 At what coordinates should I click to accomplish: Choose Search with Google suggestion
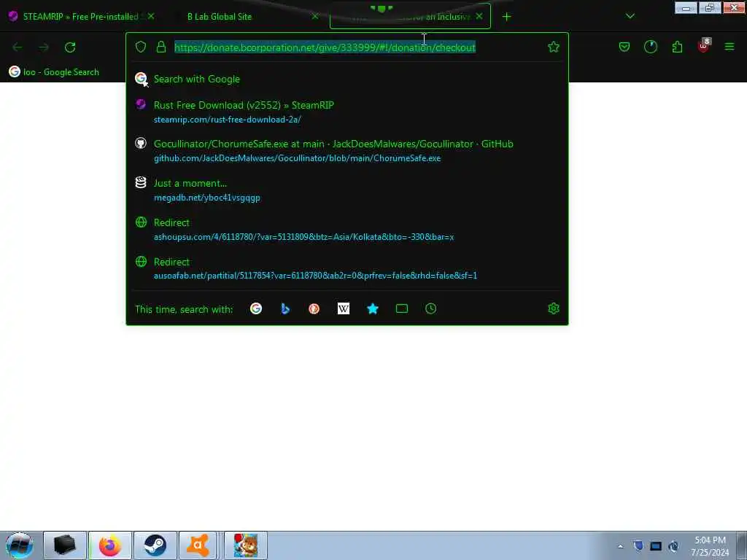tap(347, 79)
